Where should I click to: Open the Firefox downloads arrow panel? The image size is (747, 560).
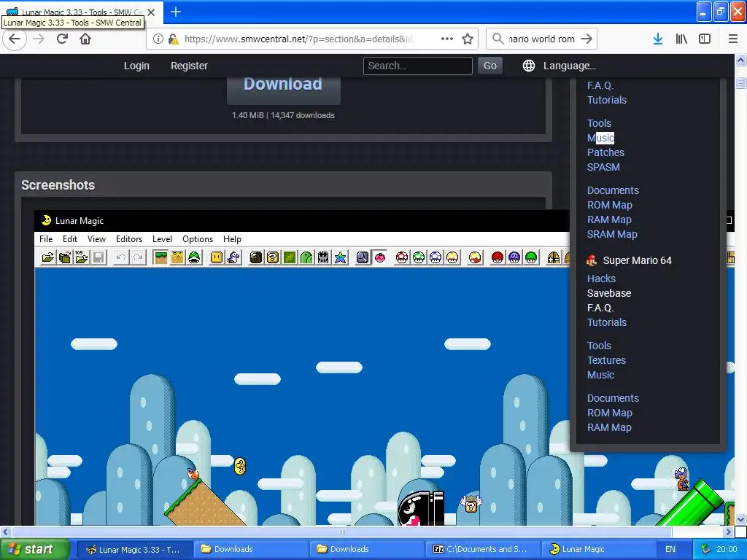(657, 39)
